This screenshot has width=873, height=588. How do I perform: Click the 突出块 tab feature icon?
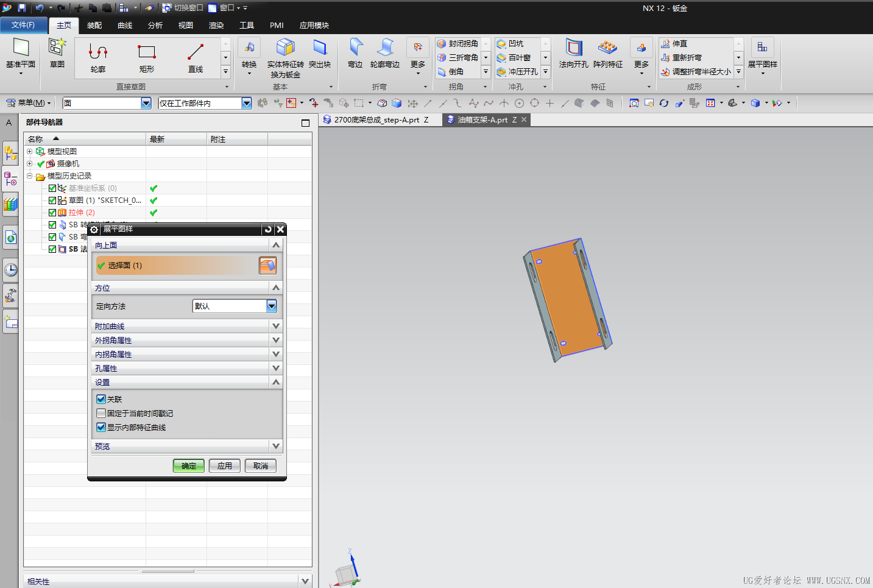pyautogui.click(x=320, y=48)
